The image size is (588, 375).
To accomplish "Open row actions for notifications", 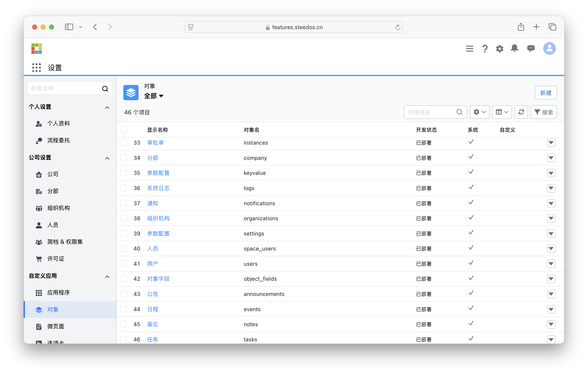I will [551, 203].
